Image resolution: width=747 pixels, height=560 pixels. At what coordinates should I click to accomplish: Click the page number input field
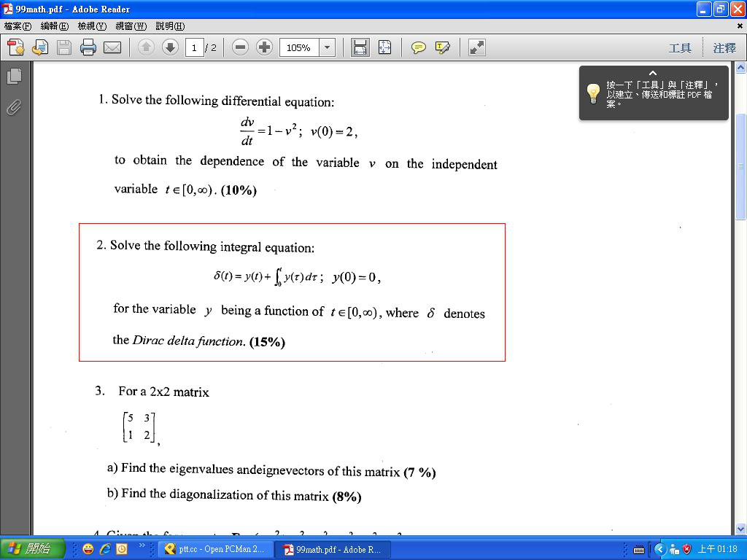194,47
